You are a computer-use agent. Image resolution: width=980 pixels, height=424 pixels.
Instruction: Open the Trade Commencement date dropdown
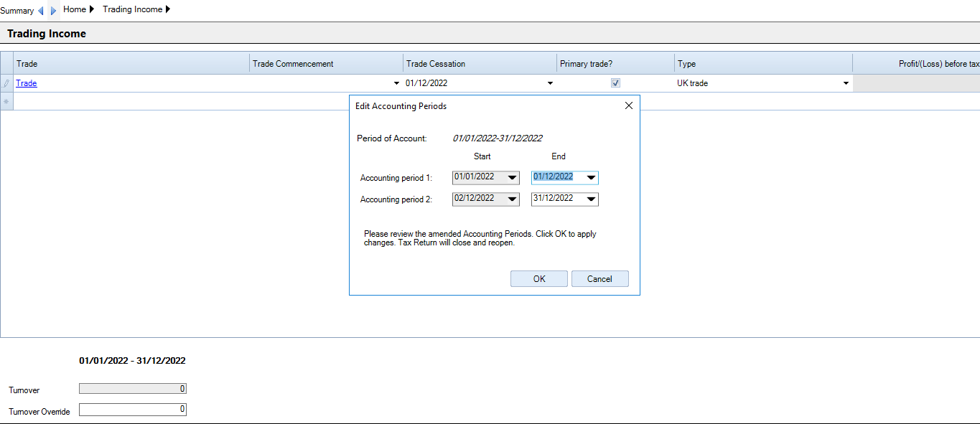tap(397, 83)
